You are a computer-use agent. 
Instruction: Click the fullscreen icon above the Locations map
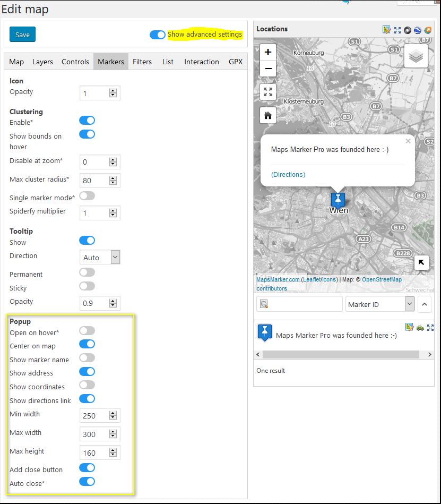(x=397, y=30)
